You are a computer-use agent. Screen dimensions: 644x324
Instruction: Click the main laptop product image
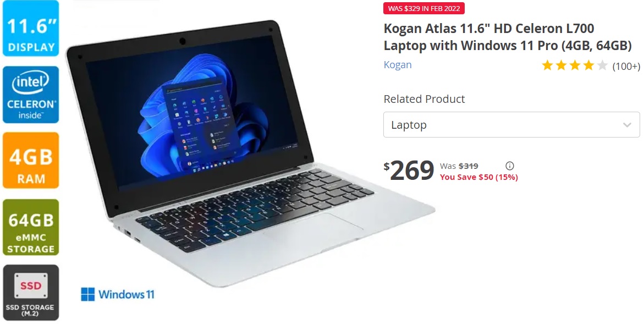pos(251,154)
